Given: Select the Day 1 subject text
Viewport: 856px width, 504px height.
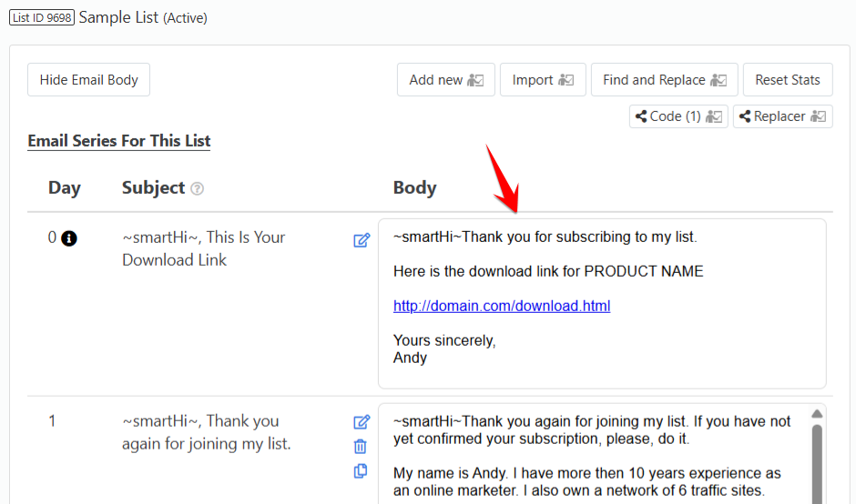Looking at the screenshot, I should (207, 432).
